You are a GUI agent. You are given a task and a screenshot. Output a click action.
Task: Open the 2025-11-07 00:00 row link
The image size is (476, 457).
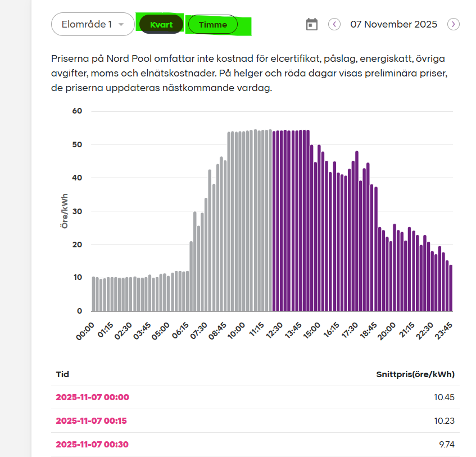click(x=92, y=397)
